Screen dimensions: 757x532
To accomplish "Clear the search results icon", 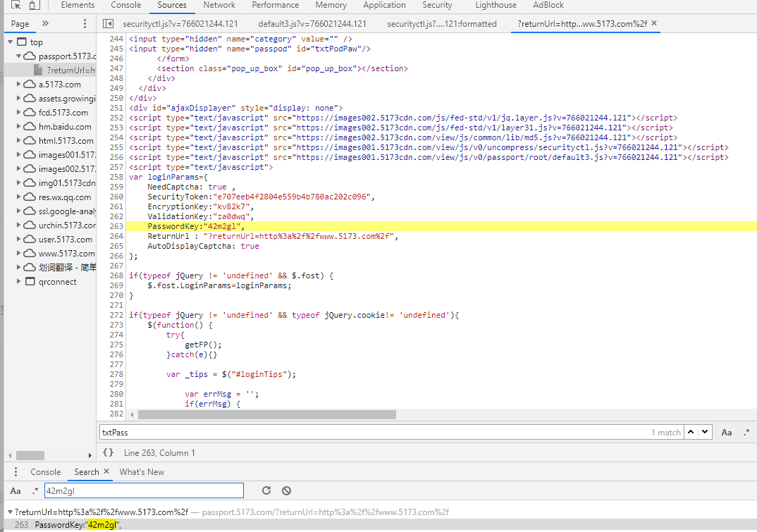I will (286, 490).
